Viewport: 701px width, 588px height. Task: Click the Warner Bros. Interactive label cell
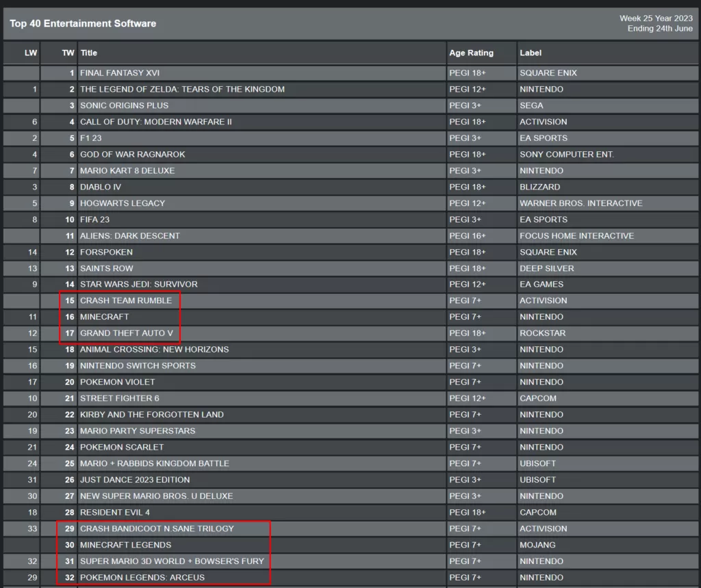pyautogui.click(x=581, y=203)
